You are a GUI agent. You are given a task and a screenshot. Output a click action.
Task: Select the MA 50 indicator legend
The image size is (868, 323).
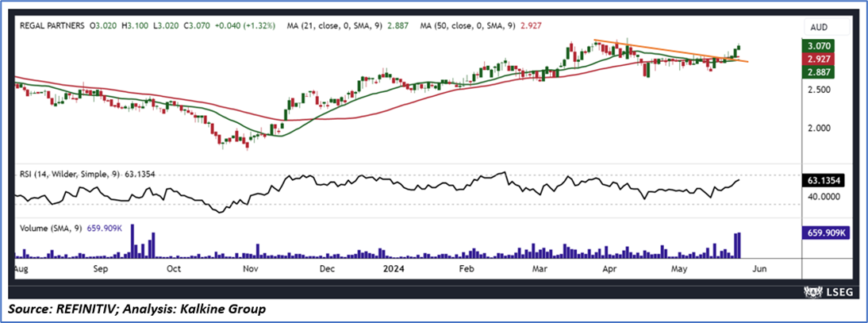479,25
